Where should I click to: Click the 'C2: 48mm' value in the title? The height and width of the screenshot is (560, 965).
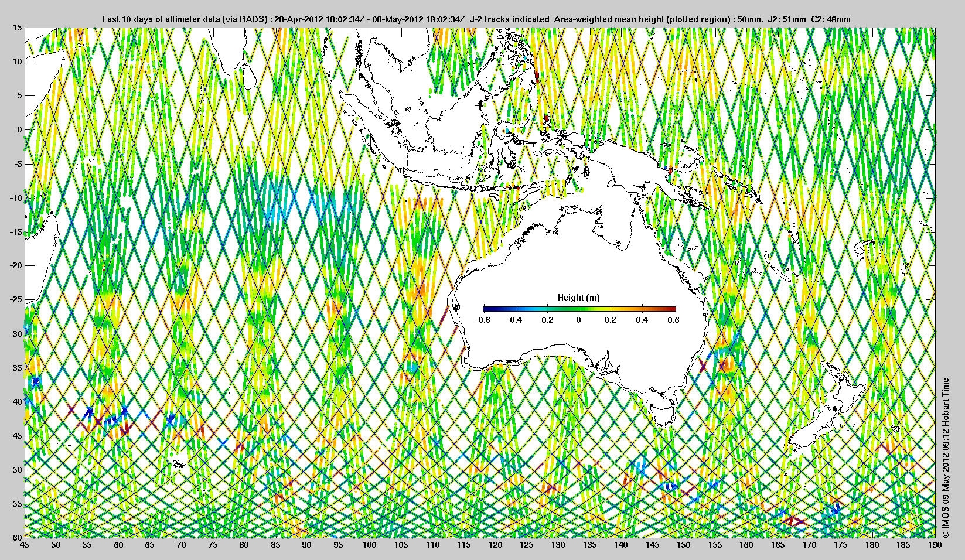pyautogui.click(x=831, y=19)
